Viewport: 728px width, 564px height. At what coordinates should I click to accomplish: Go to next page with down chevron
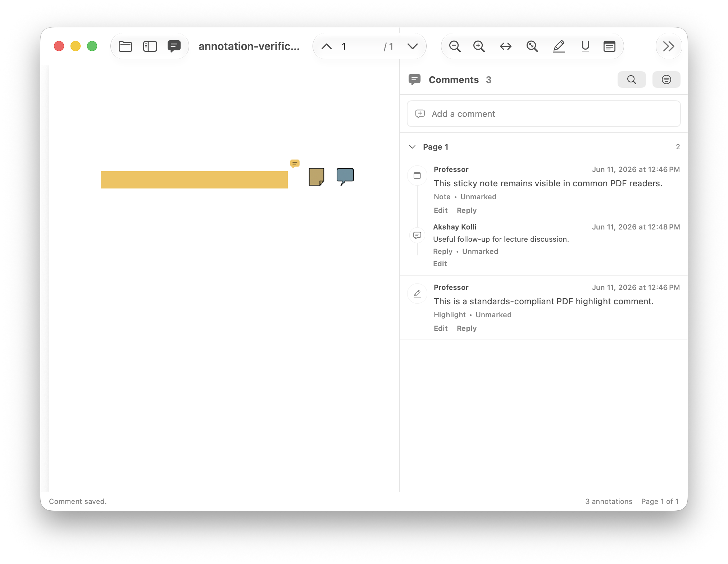413,46
